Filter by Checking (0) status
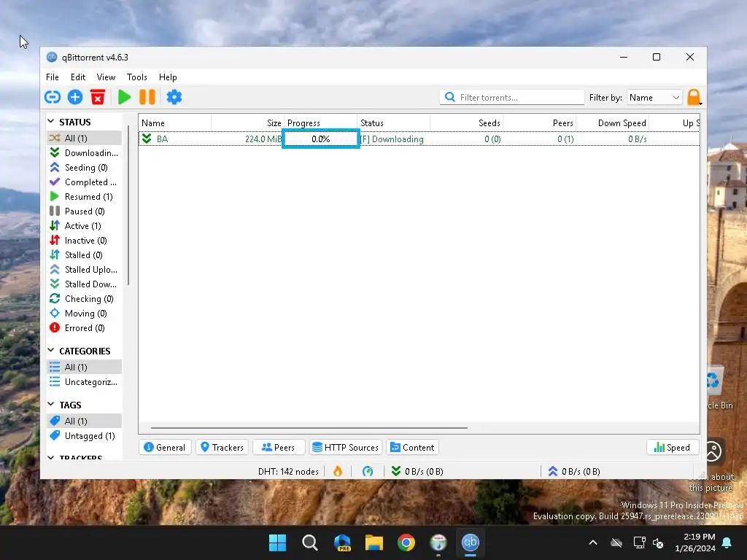This screenshot has width=747, height=560. pos(84,299)
